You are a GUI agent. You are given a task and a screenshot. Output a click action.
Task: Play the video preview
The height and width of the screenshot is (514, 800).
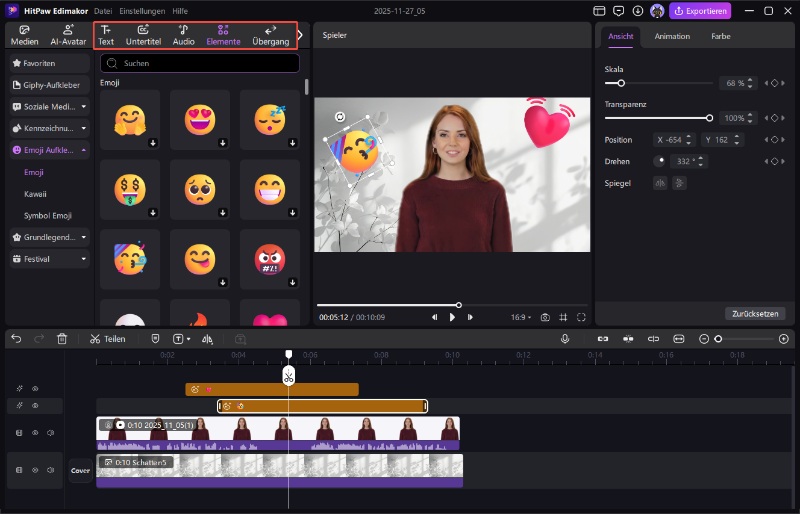point(452,317)
